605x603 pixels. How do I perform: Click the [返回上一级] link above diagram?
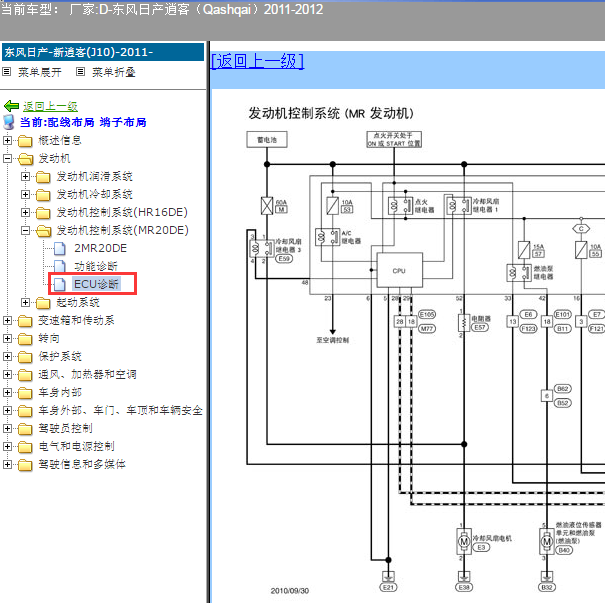tap(257, 61)
